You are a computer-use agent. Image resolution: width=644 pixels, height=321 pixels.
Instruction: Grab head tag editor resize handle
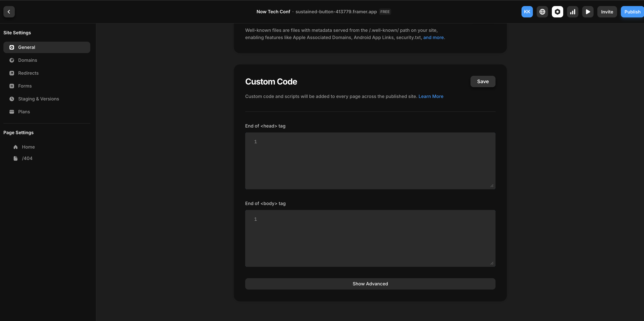point(492,186)
